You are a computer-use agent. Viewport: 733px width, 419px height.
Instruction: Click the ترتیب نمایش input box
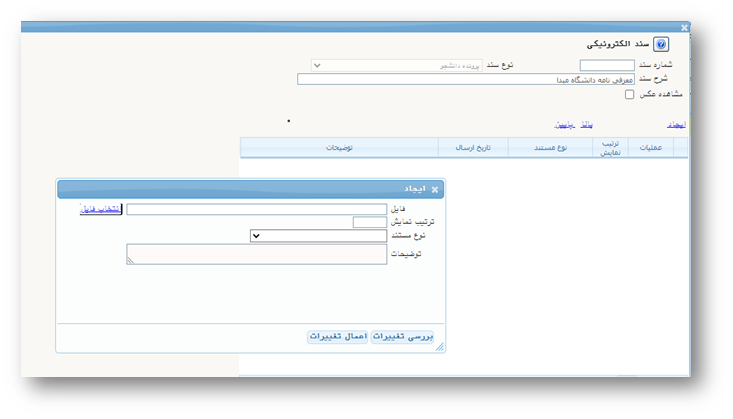point(369,223)
